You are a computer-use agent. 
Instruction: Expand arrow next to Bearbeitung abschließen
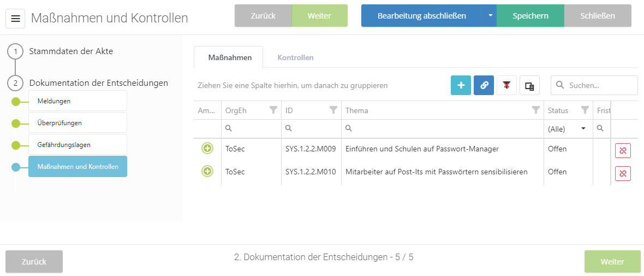point(490,16)
